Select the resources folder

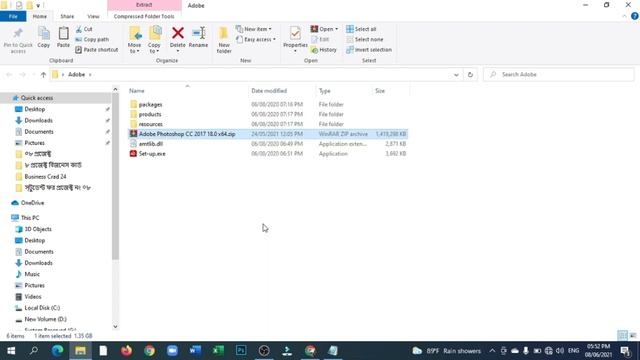(x=151, y=124)
